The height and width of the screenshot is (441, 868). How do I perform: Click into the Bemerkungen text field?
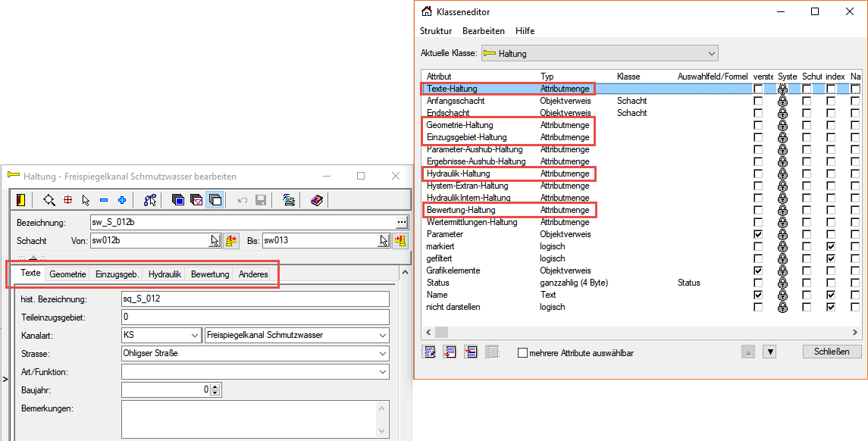(249, 421)
